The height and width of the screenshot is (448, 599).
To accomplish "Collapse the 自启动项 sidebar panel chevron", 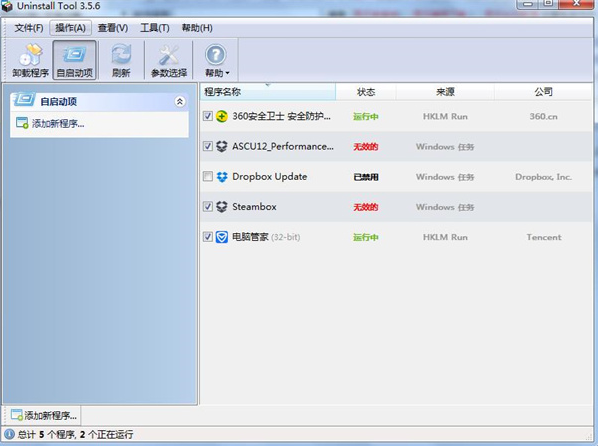I will [180, 102].
